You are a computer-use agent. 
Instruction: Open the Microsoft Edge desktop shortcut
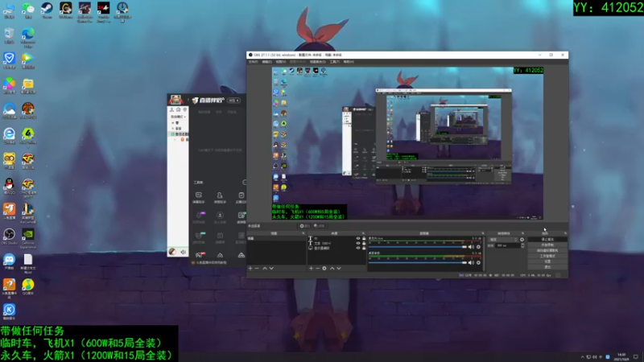point(28,37)
